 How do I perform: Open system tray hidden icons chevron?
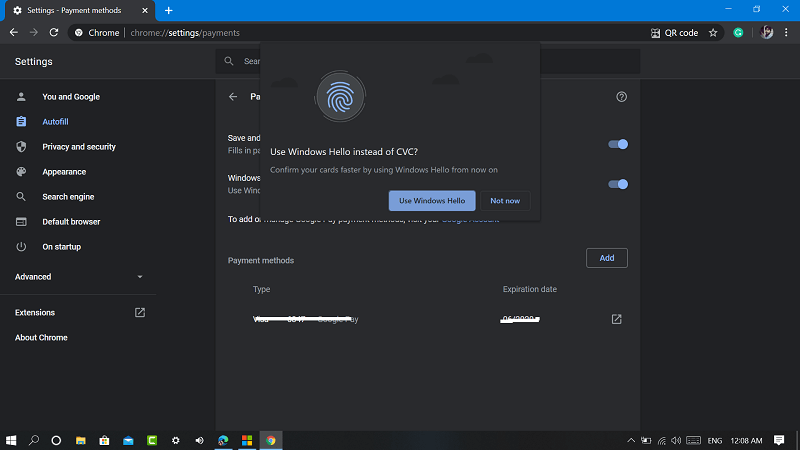tap(631, 440)
